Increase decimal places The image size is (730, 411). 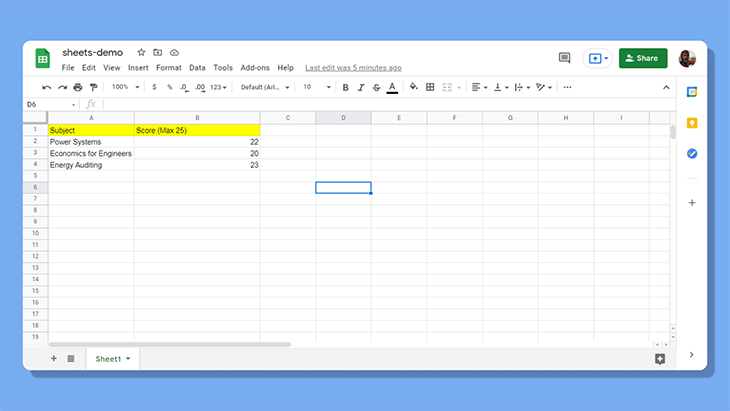(200, 87)
